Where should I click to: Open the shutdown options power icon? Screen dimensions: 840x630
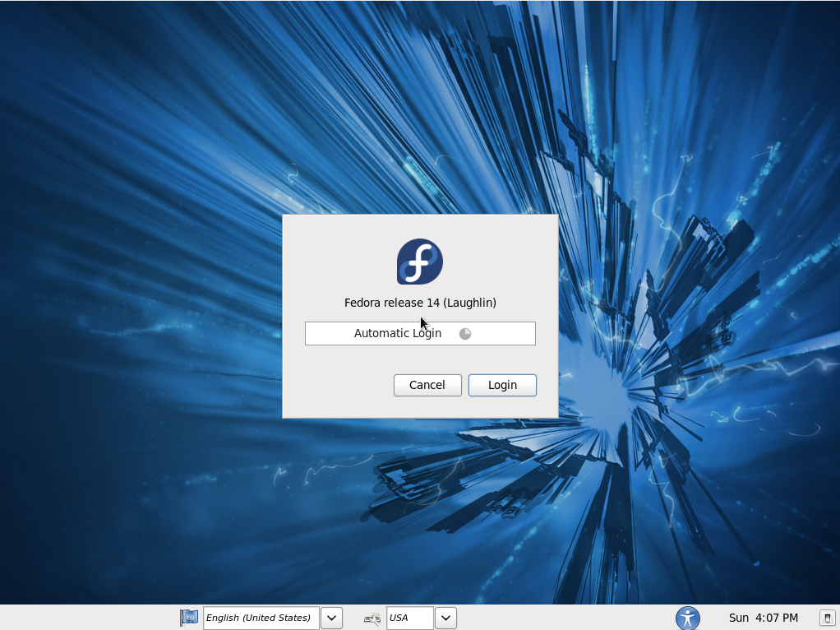click(x=827, y=618)
